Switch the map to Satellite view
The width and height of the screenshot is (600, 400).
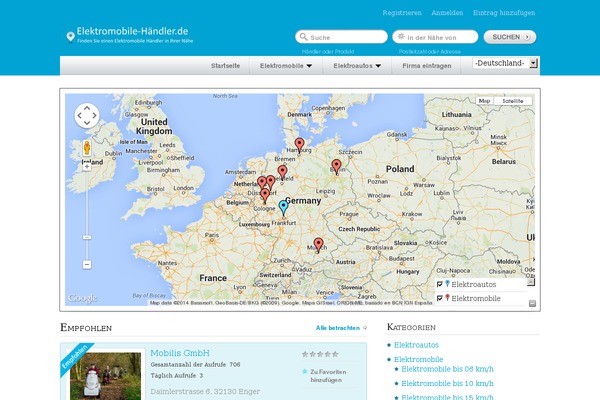tap(513, 101)
